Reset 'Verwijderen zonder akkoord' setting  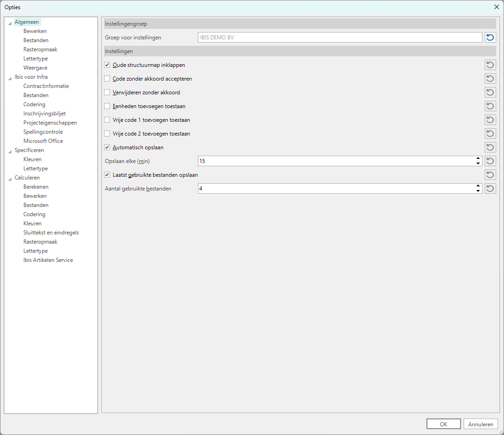click(490, 92)
